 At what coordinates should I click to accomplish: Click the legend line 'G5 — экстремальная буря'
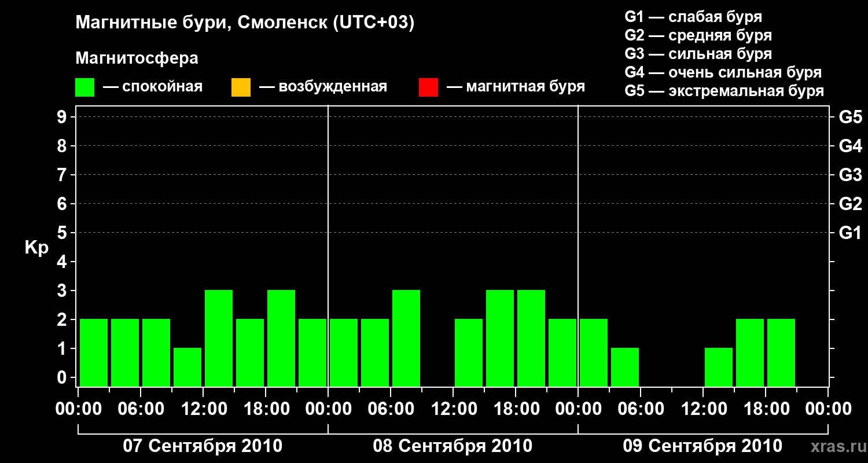(x=724, y=91)
